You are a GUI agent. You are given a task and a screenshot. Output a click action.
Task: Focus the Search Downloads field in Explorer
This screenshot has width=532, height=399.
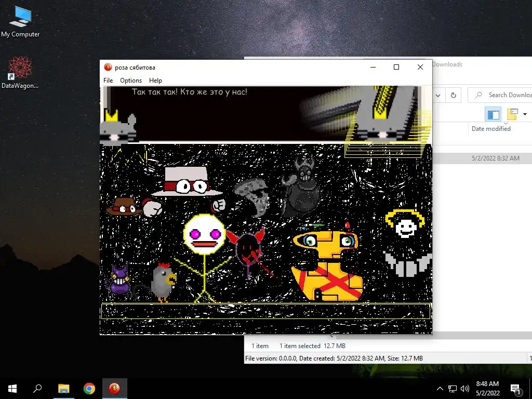[x=500, y=95]
